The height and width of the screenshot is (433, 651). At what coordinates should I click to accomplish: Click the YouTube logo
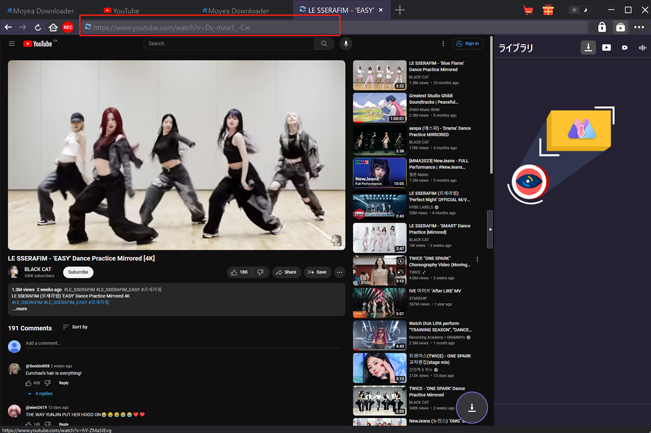click(x=40, y=44)
